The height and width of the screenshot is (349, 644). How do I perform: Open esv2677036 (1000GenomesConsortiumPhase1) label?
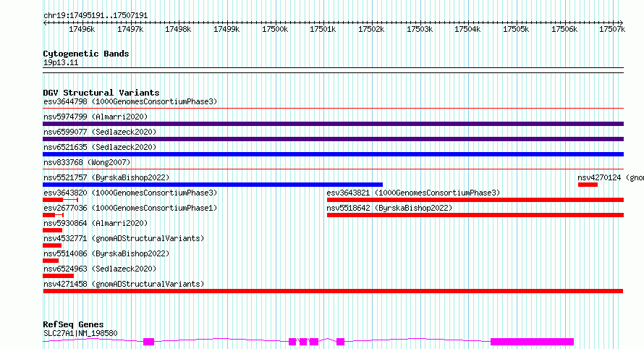(130, 208)
